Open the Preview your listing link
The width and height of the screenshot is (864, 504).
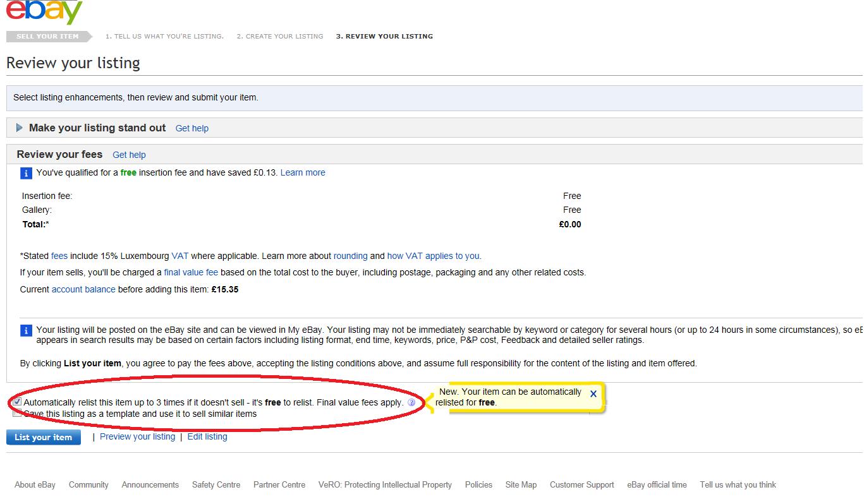pos(137,436)
